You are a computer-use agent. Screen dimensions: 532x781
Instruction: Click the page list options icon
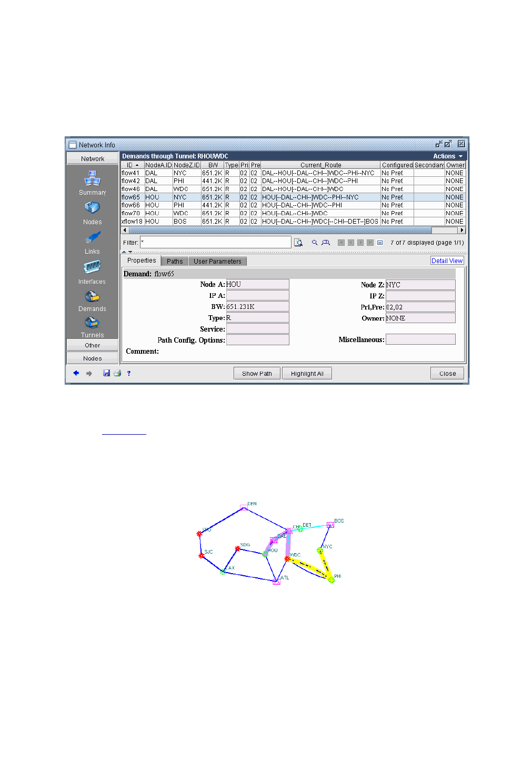pyautogui.click(x=380, y=243)
